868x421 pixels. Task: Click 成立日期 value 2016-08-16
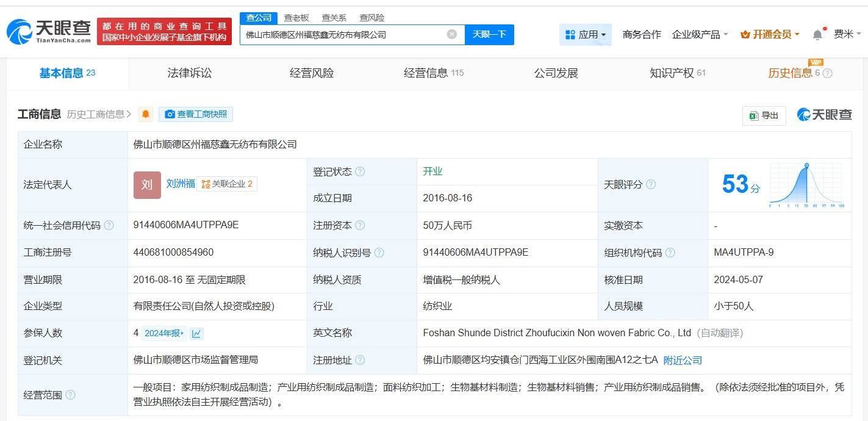click(x=448, y=198)
